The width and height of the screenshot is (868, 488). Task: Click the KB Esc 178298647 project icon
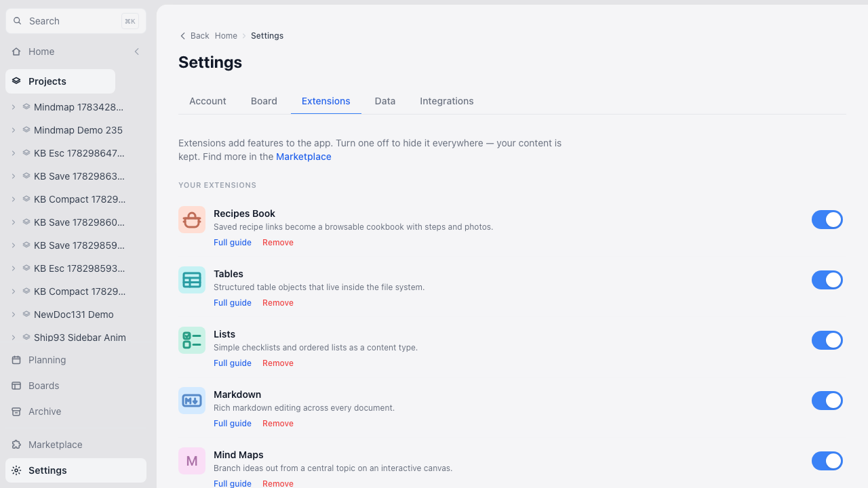[26, 153]
